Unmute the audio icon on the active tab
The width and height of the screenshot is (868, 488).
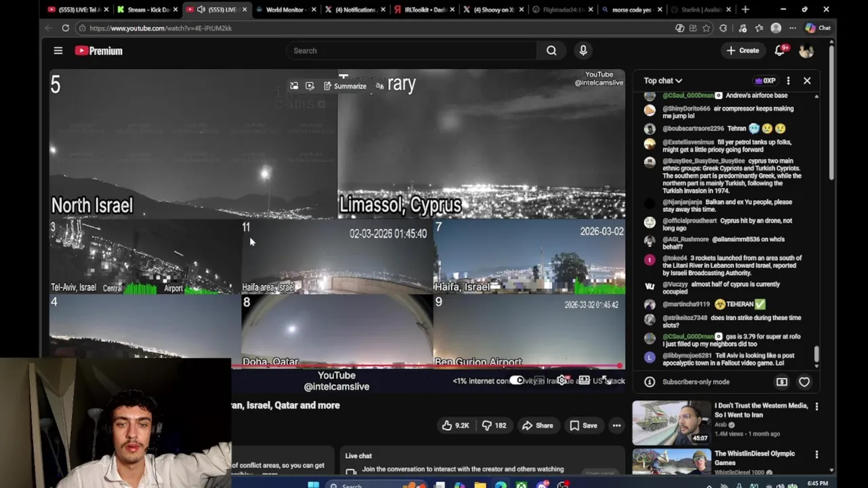[201, 9]
